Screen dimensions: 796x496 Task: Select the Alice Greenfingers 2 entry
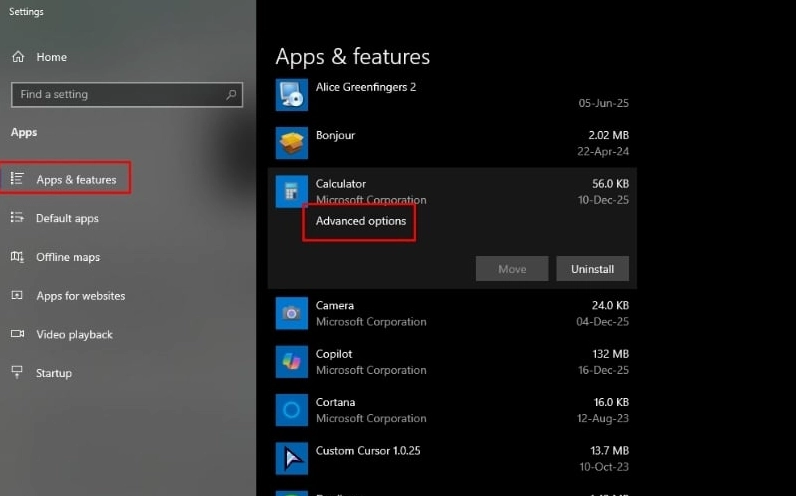click(366, 87)
